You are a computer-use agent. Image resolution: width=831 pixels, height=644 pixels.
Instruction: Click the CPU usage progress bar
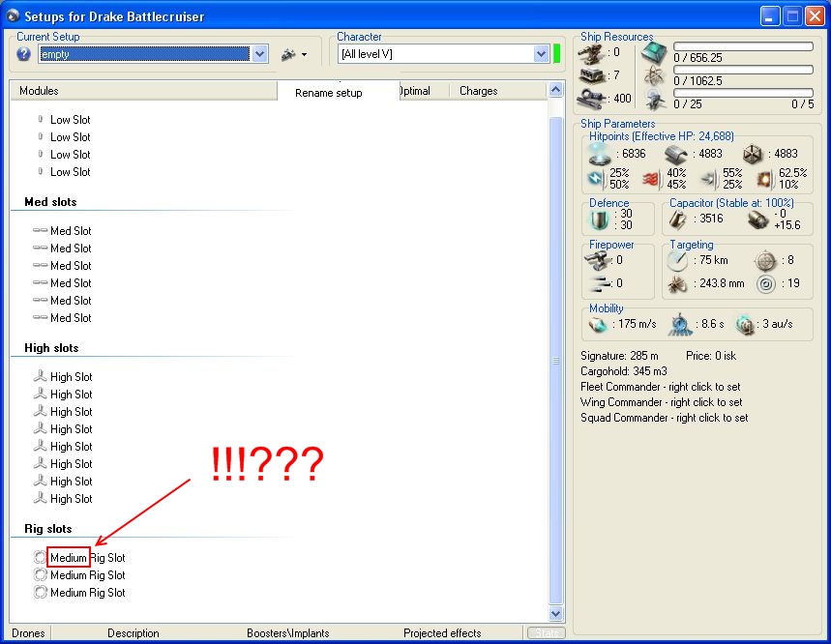coord(743,46)
